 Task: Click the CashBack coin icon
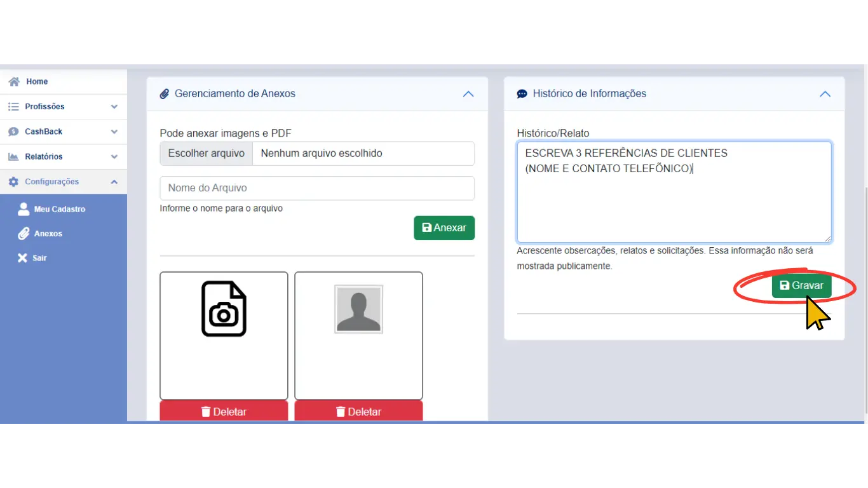pyautogui.click(x=13, y=132)
